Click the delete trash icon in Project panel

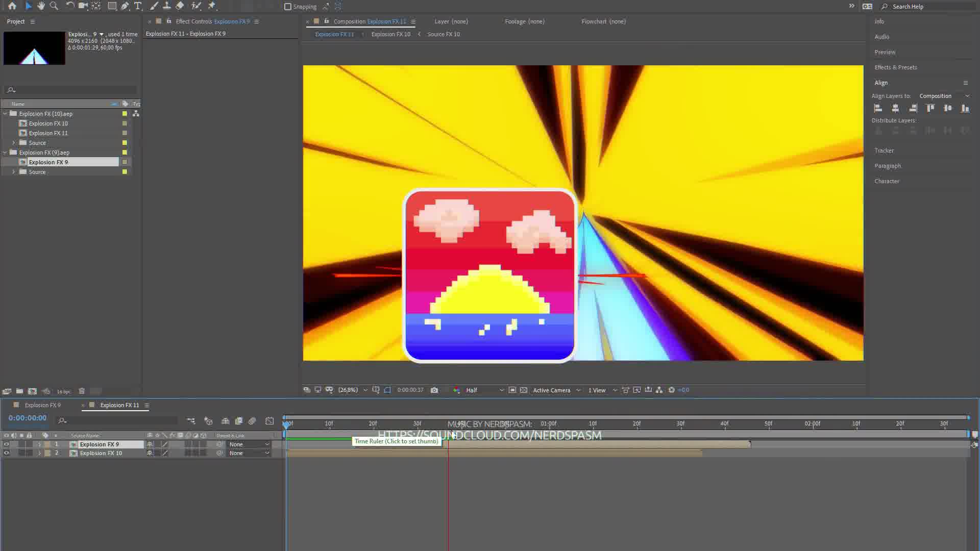(x=82, y=391)
